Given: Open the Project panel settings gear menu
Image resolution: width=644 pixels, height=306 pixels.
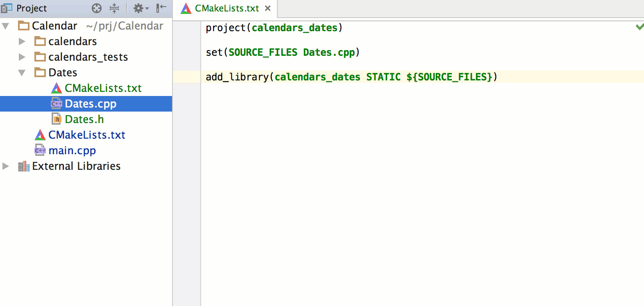Looking at the screenshot, I should 141,8.
